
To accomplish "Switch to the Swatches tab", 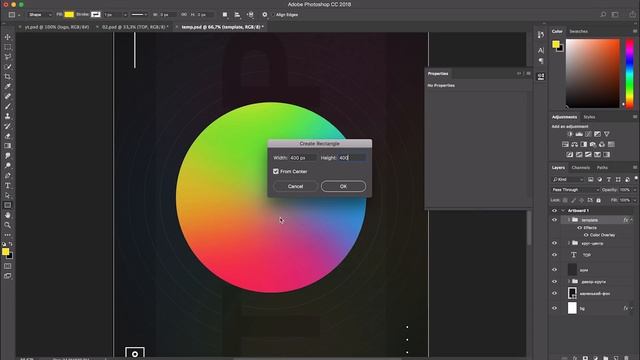I will 578,31.
